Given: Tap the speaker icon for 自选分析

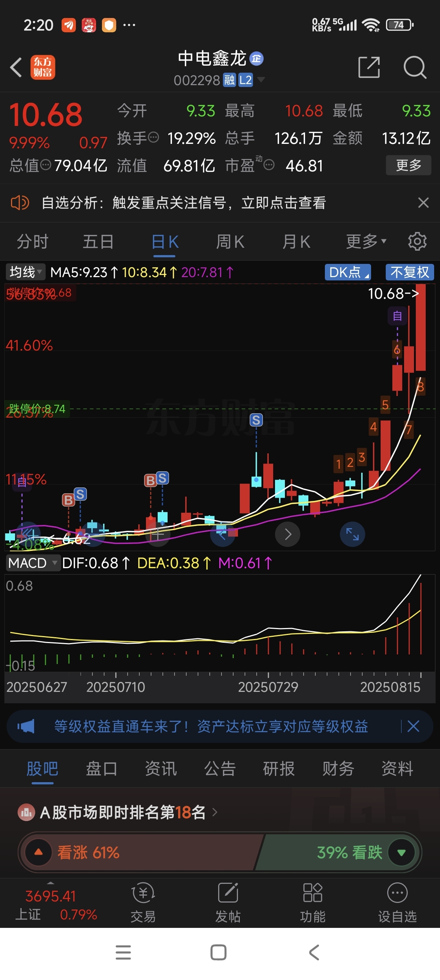Looking at the screenshot, I should [x=20, y=203].
